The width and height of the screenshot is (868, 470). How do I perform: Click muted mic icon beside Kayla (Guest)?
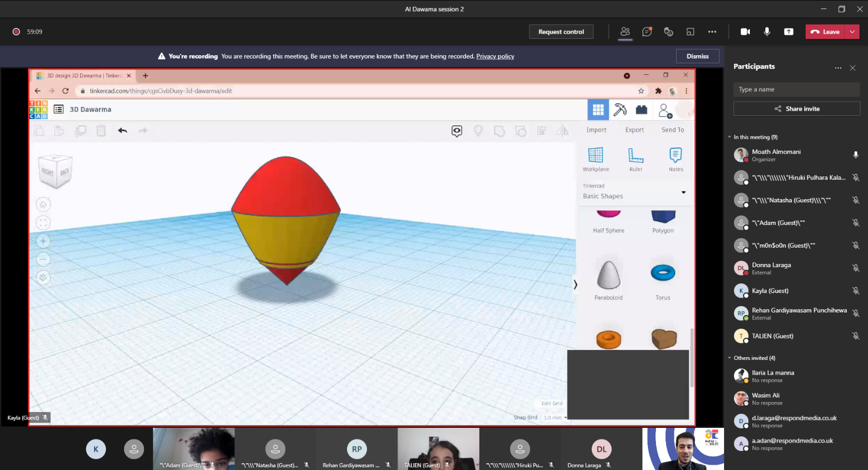856,291
